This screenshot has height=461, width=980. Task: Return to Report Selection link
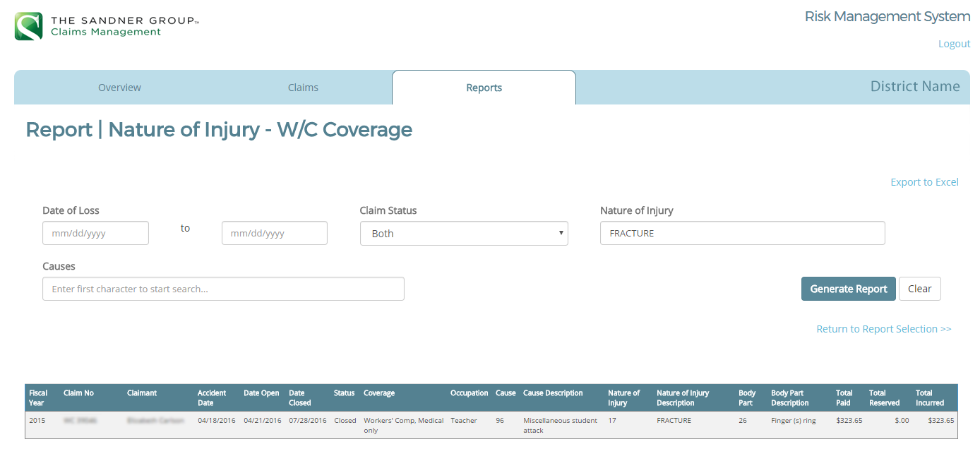pyautogui.click(x=883, y=329)
